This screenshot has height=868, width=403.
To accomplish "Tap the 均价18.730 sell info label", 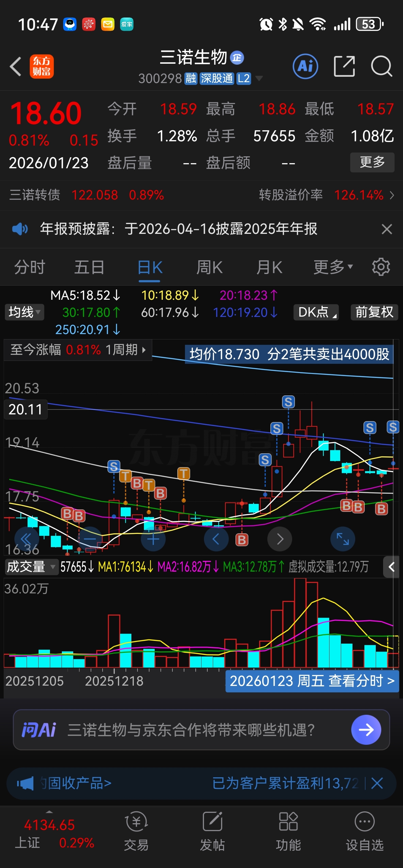I will (x=289, y=354).
